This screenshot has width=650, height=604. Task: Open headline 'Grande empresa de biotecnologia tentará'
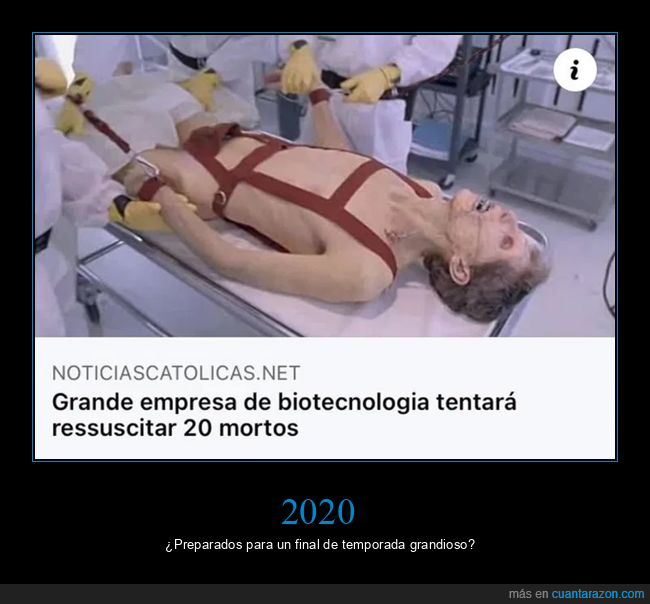point(284,402)
